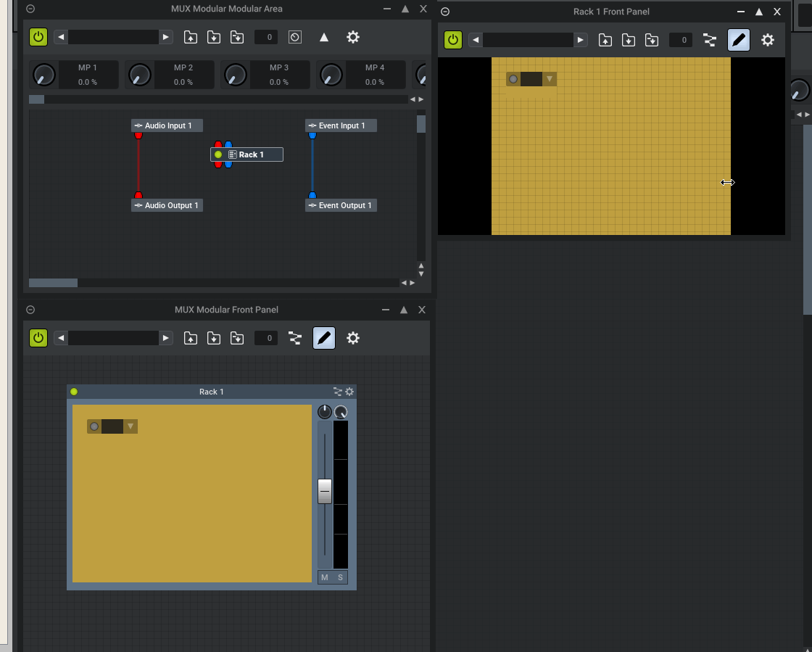The height and width of the screenshot is (652, 812).
Task: Save preset icon in MUX Modular Modular Area
Action: point(214,37)
